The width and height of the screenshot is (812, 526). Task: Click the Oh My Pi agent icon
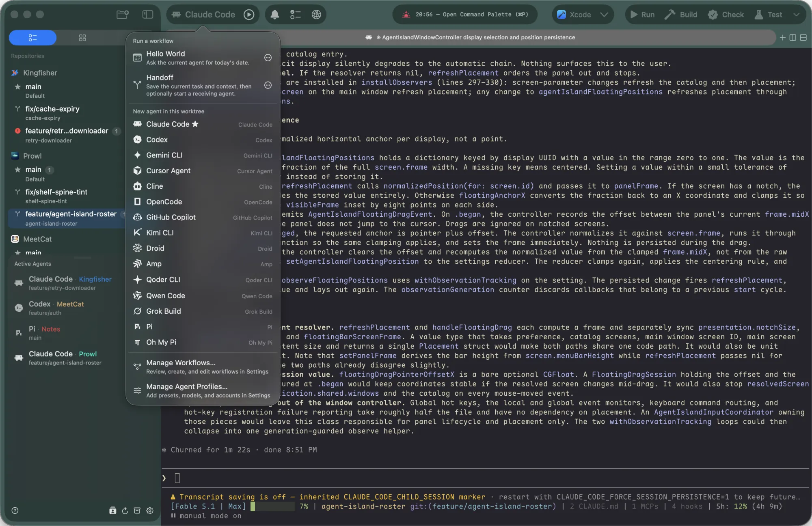(138, 343)
